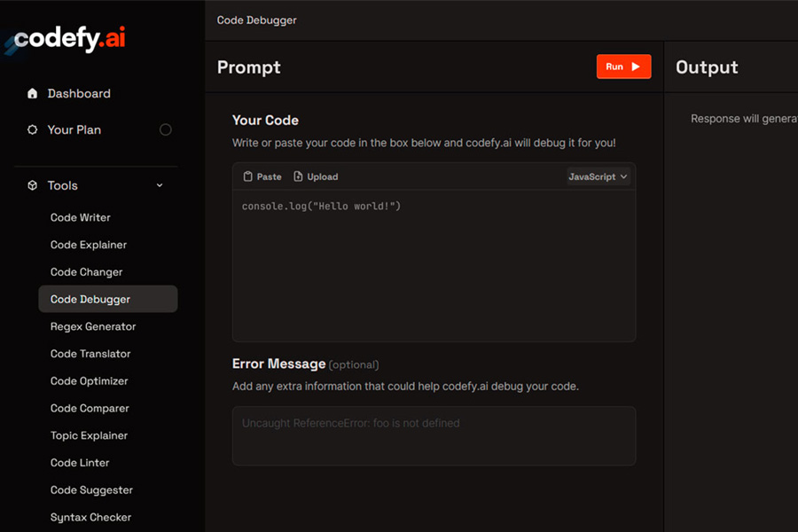
Task: Open the Syntax Checker tool
Action: [91, 517]
